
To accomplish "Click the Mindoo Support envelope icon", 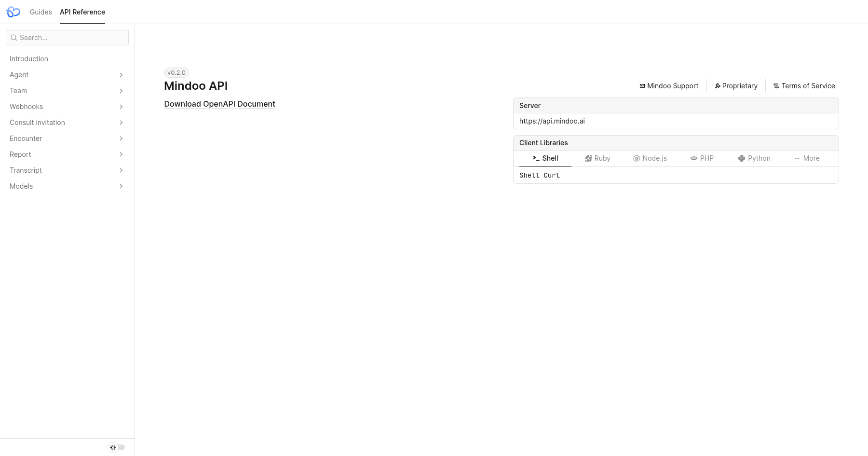I will (x=642, y=86).
